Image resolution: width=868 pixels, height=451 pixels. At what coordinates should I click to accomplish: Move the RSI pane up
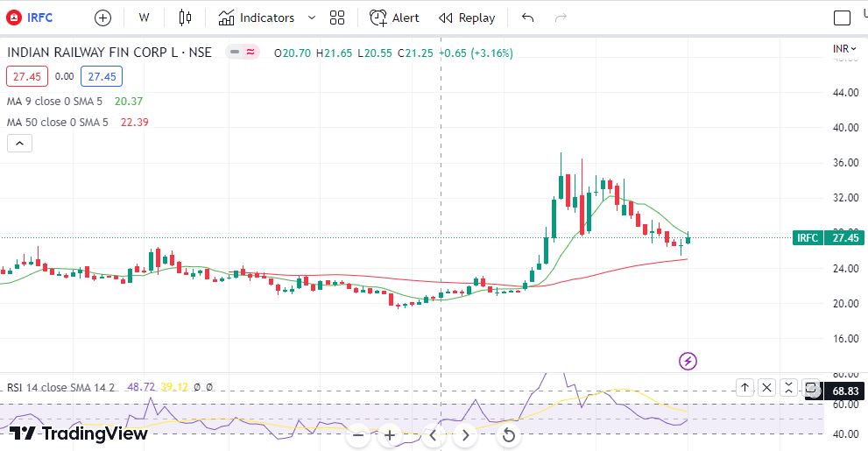coord(745,388)
